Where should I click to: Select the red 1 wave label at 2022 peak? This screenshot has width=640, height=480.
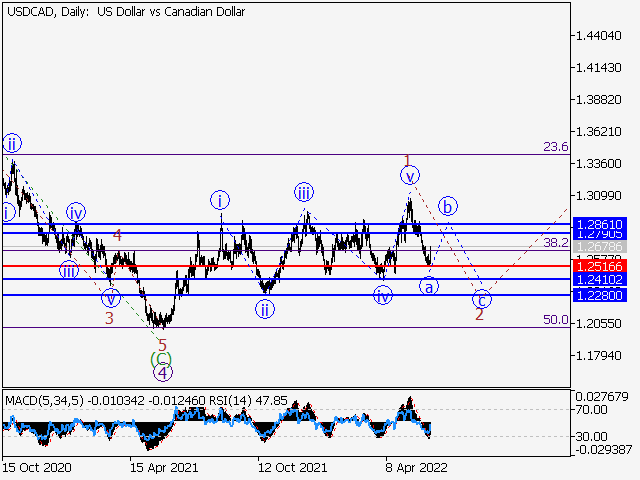407,160
